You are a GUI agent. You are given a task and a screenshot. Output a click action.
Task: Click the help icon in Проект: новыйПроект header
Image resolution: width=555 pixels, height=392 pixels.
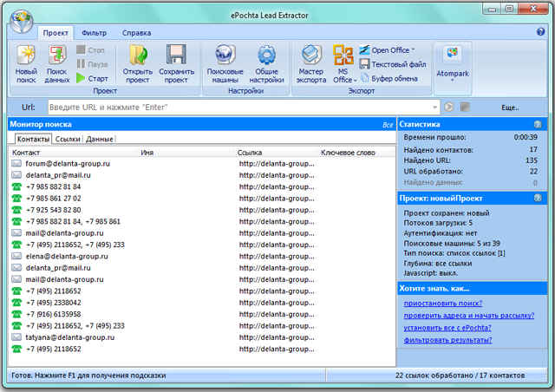[538, 198]
